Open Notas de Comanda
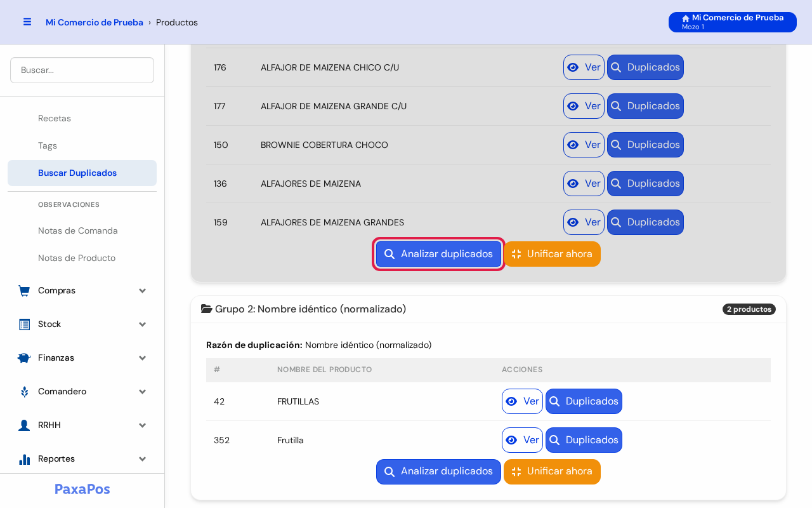 point(82,231)
